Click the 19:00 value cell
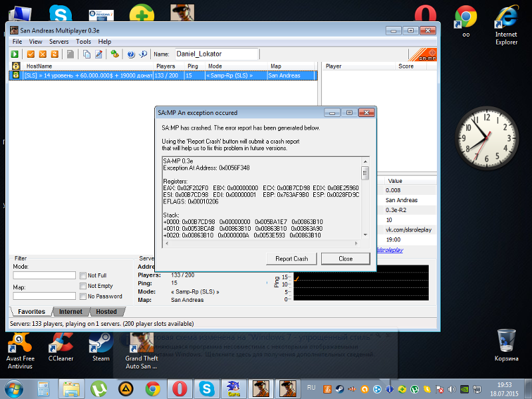532x399 pixels. tap(393, 239)
